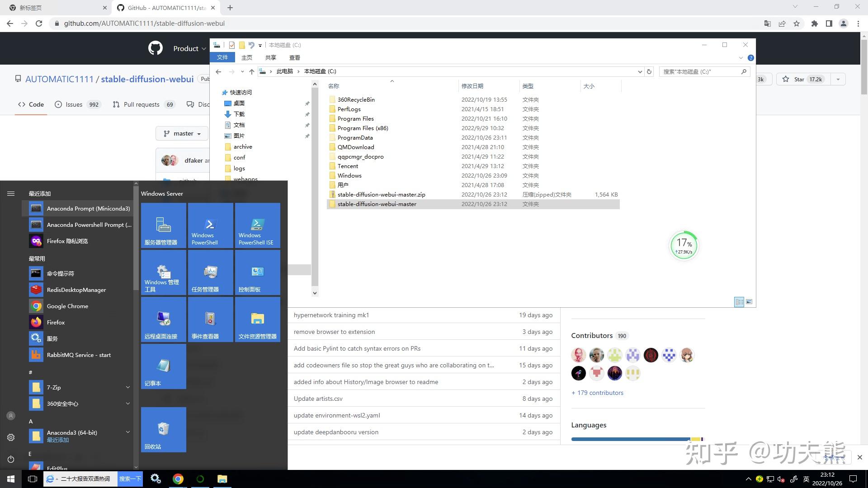This screenshot has height=488, width=868.
Task: Bookmark this page with the star icon
Action: click(x=797, y=23)
